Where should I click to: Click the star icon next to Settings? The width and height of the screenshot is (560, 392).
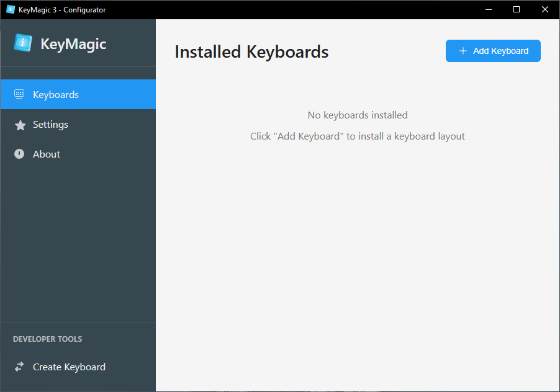pyautogui.click(x=20, y=125)
